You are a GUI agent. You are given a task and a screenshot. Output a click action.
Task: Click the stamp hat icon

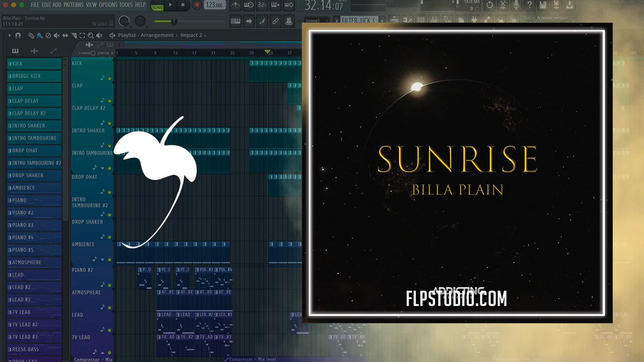(x=289, y=21)
